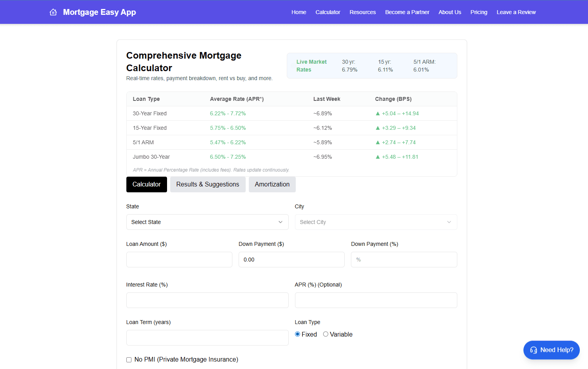Click up-arrow icon in 15-Year Fixed row
The height and width of the screenshot is (369, 588).
pyautogui.click(x=378, y=128)
